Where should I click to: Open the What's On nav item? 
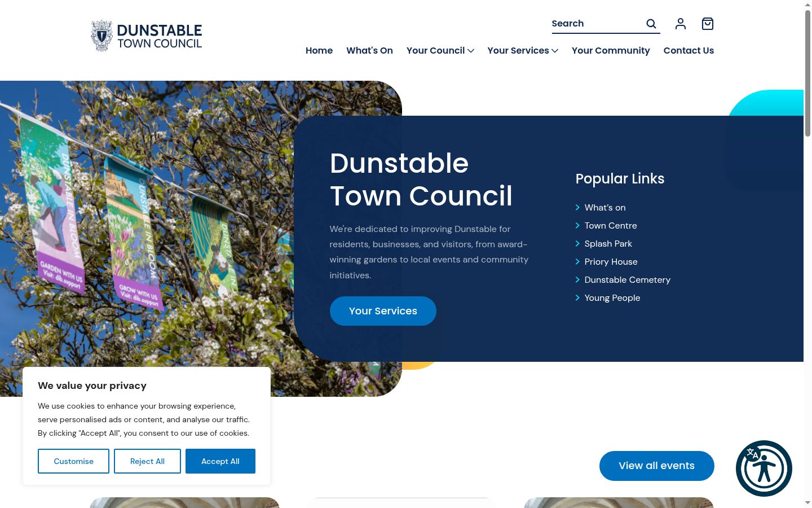[x=369, y=51]
